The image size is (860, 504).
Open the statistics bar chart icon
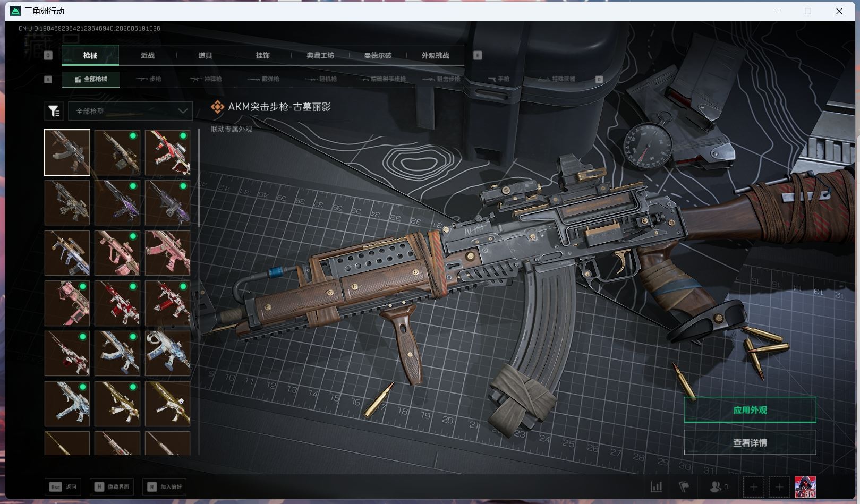(657, 486)
